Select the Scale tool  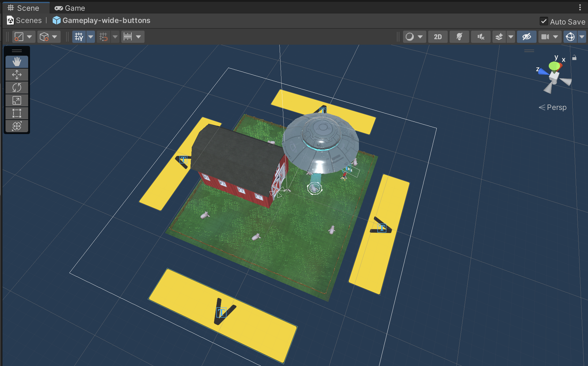click(x=17, y=100)
